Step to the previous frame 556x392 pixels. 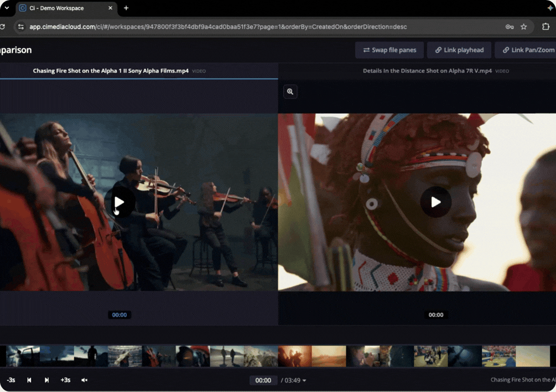click(29, 380)
